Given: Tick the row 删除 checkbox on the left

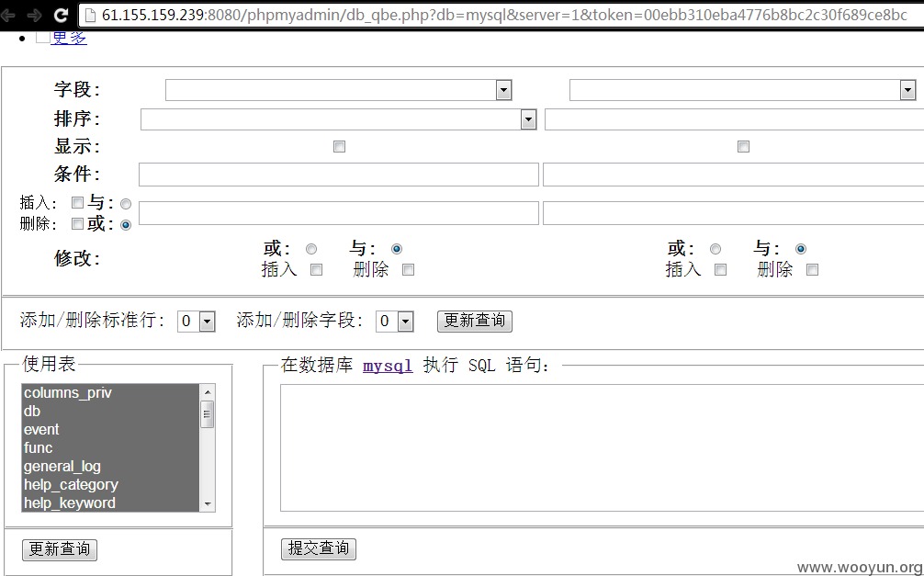Looking at the screenshot, I should tap(77, 224).
